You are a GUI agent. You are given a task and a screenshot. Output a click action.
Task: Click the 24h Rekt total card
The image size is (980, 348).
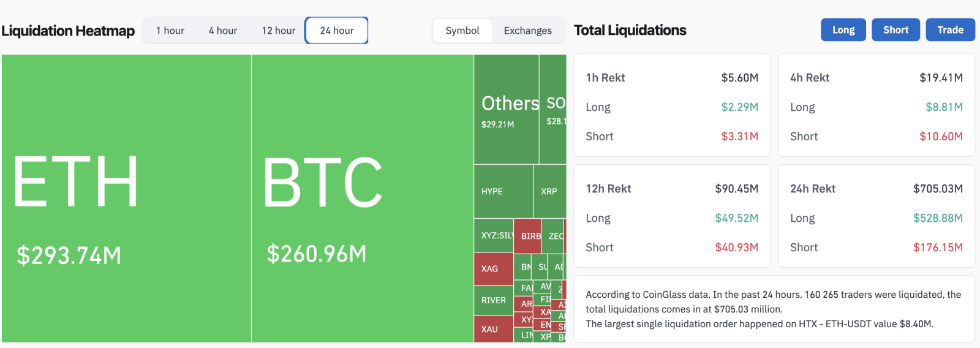(x=876, y=216)
